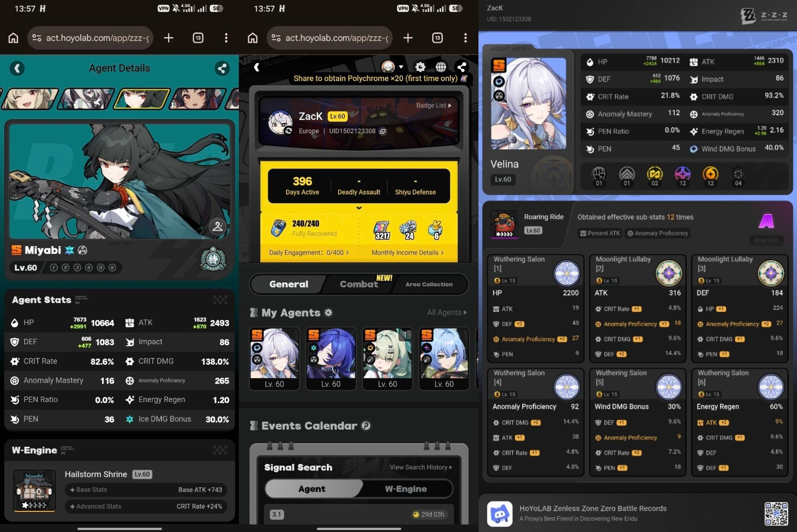
Task: Open the tab switcher in the ZacK profile browser
Action: [437, 38]
